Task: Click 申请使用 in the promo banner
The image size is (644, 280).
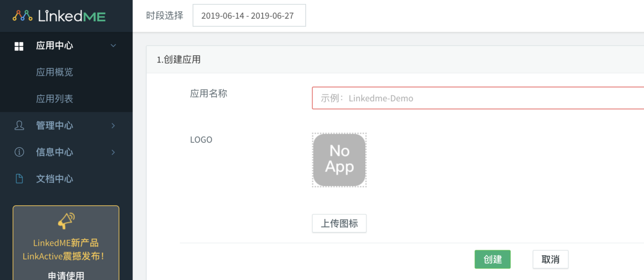Action: [66, 276]
